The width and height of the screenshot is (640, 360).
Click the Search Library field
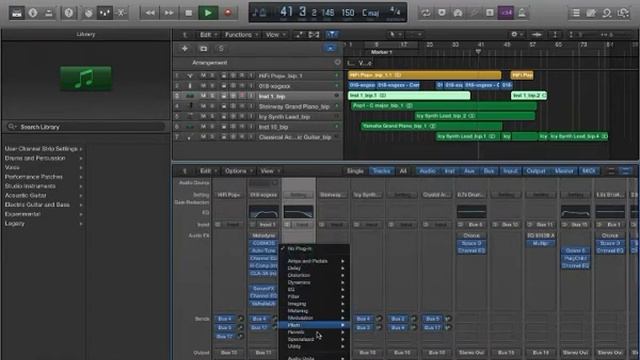click(x=86, y=127)
